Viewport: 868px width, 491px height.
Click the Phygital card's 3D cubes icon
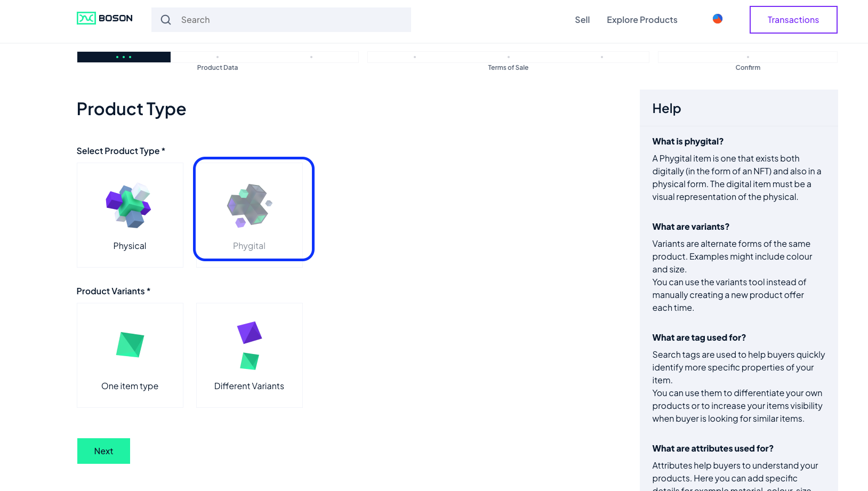(249, 205)
